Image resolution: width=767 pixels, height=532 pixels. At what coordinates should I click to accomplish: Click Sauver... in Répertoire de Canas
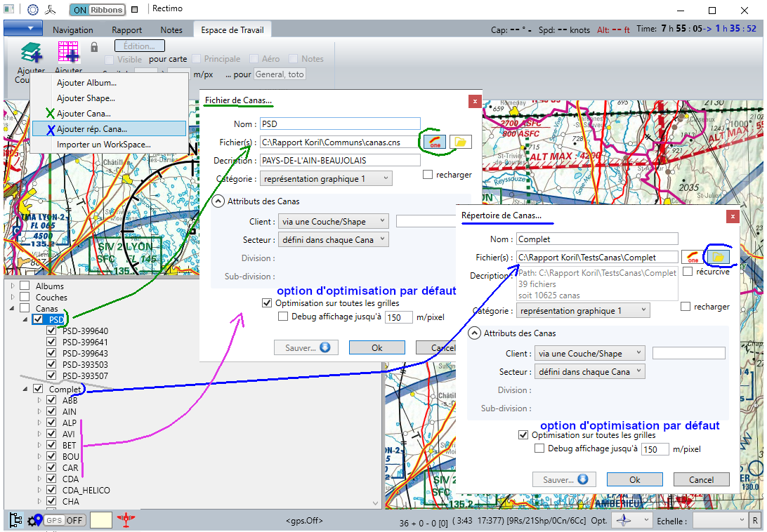(564, 479)
